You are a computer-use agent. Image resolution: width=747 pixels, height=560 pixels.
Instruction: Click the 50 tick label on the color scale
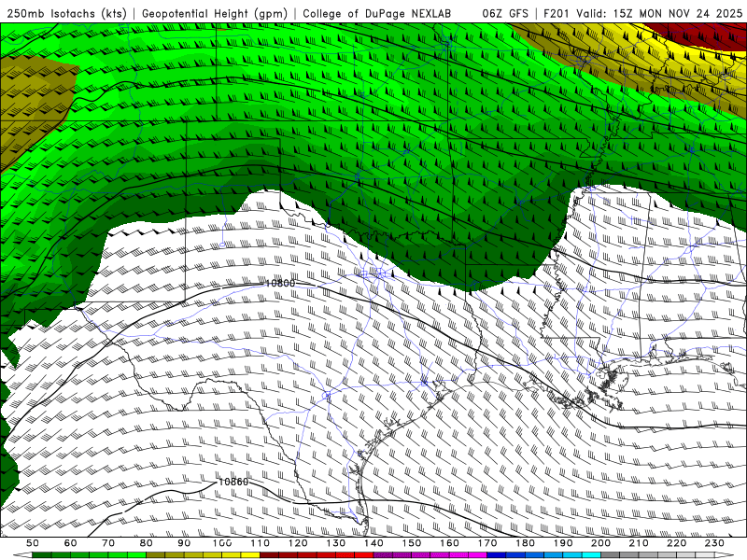(x=33, y=543)
